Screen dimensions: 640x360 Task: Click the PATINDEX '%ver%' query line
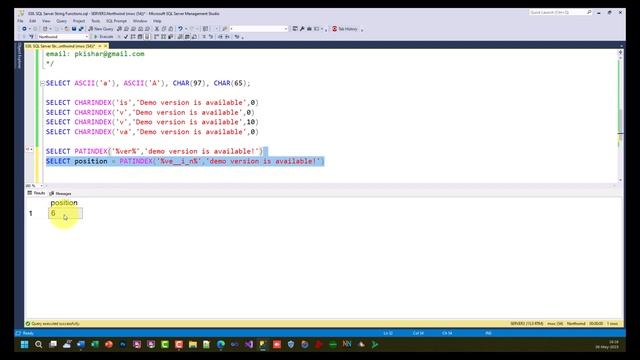click(155, 151)
